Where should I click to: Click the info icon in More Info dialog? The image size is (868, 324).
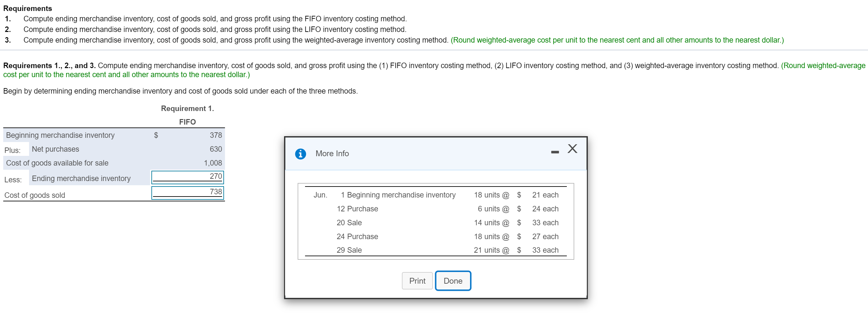pyautogui.click(x=300, y=154)
